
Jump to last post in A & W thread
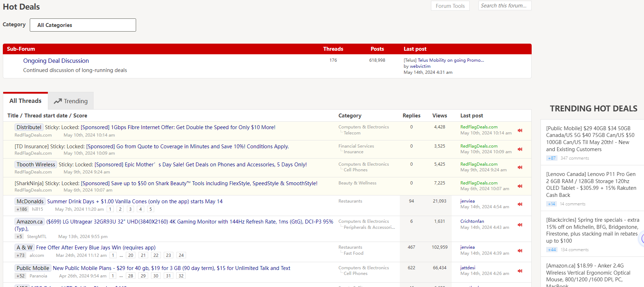point(520,251)
